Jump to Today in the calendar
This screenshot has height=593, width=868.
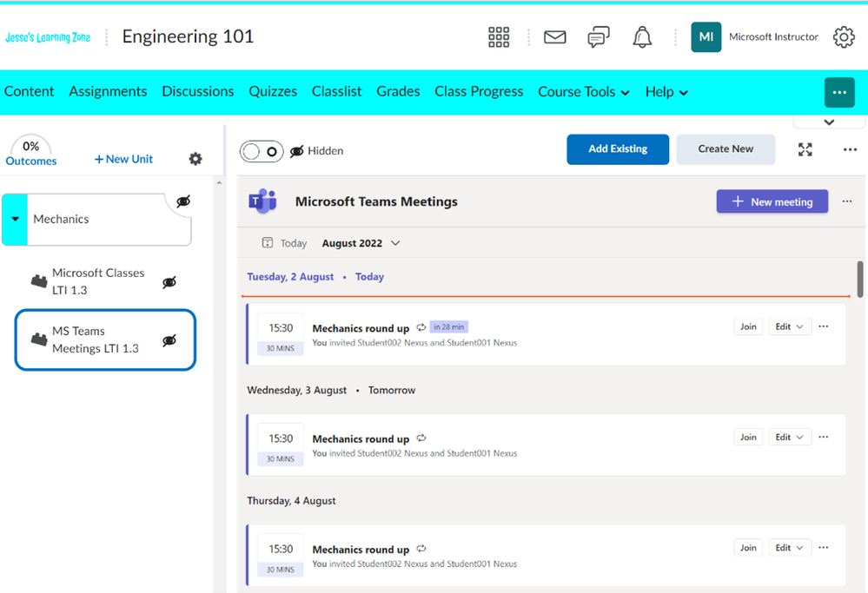[x=294, y=243]
